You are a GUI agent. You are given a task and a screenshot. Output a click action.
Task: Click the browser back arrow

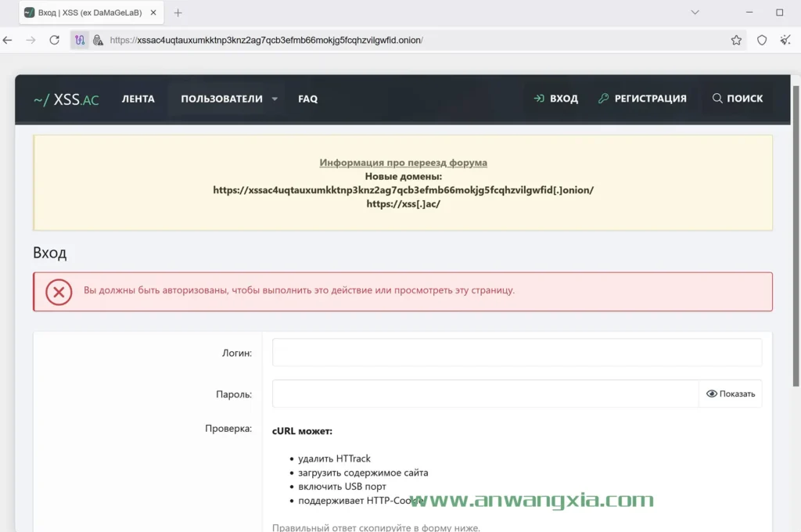[9, 40]
